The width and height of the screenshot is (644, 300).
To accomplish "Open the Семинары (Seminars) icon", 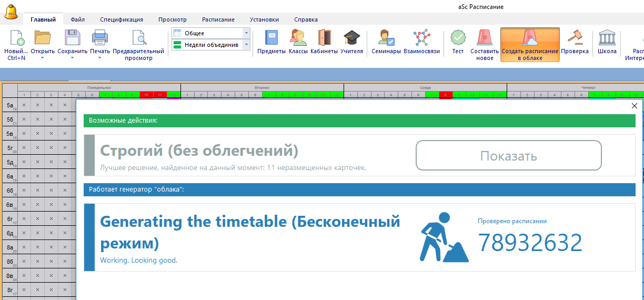I will point(386,38).
